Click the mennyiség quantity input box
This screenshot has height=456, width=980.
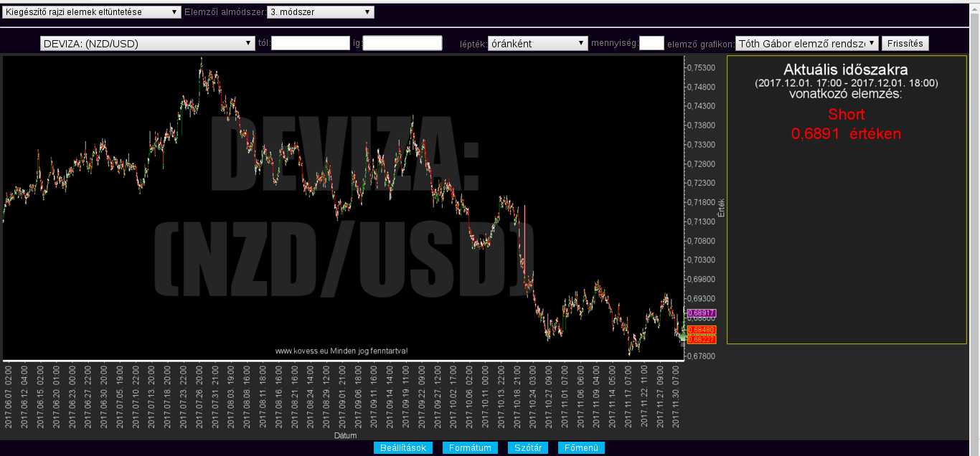point(651,44)
